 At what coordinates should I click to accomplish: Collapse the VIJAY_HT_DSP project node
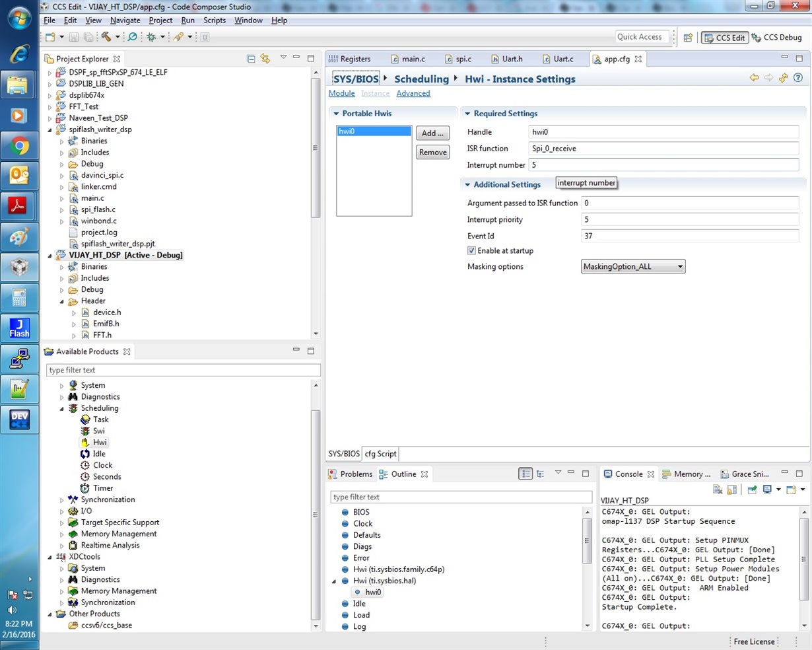click(x=50, y=256)
